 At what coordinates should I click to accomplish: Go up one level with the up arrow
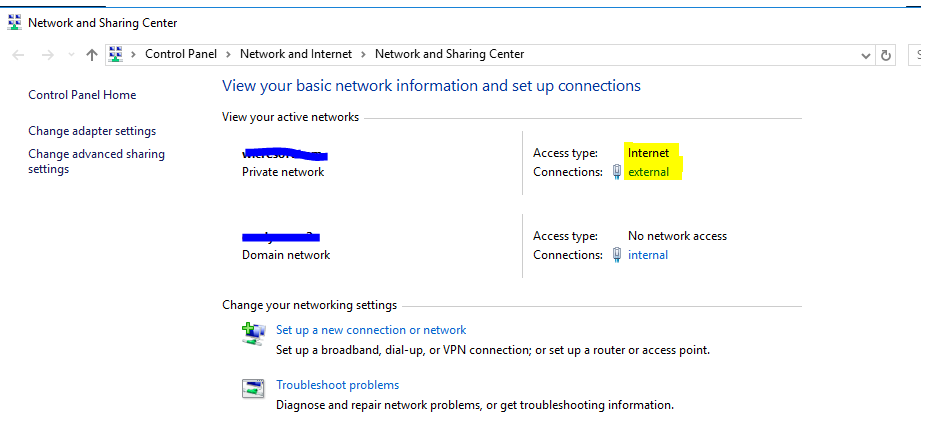92,55
